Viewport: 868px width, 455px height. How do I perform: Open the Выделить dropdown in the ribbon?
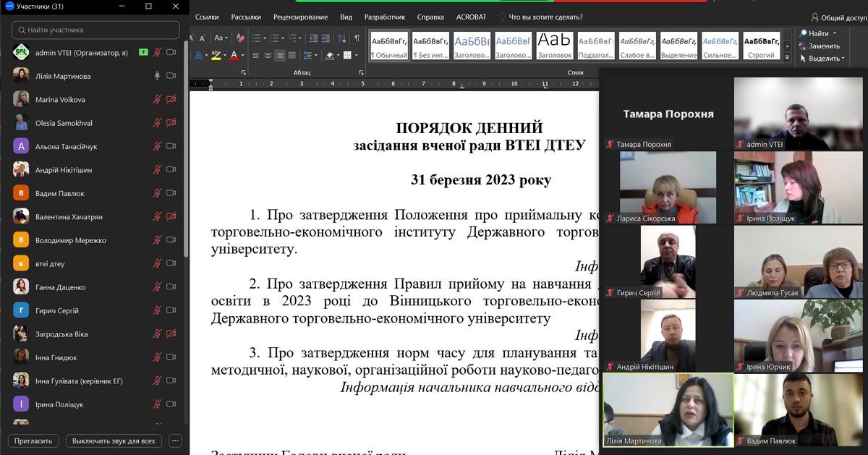pos(823,59)
